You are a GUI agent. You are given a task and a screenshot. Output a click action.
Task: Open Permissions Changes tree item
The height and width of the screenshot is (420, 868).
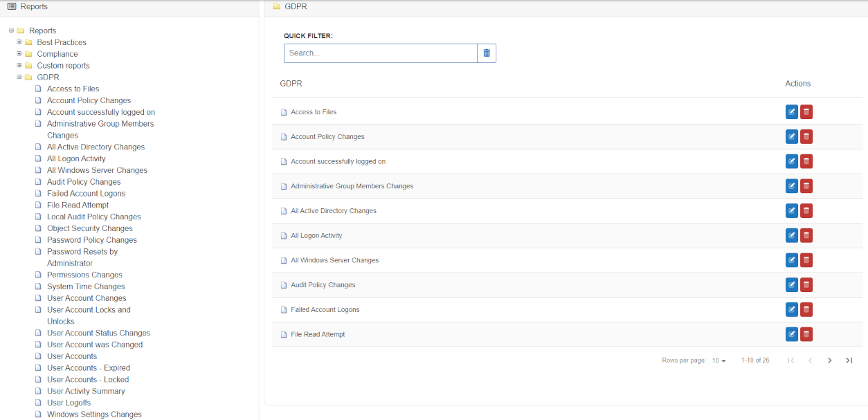(x=84, y=275)
